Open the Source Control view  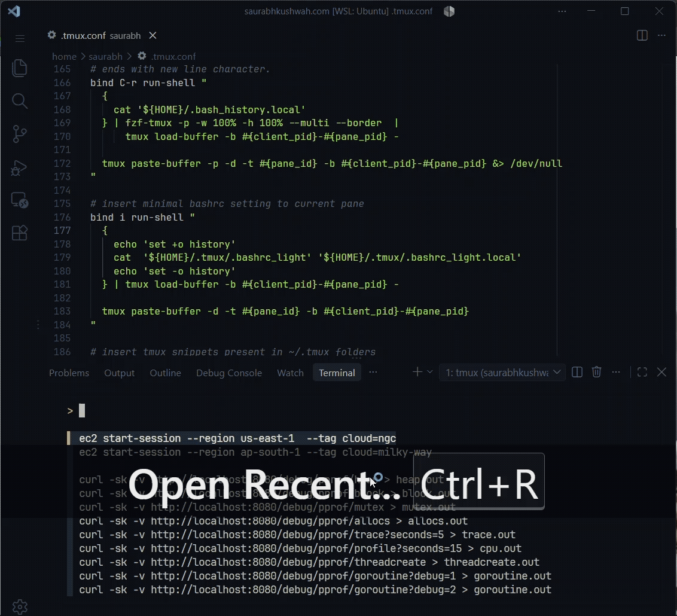click(x=19, y=134)
